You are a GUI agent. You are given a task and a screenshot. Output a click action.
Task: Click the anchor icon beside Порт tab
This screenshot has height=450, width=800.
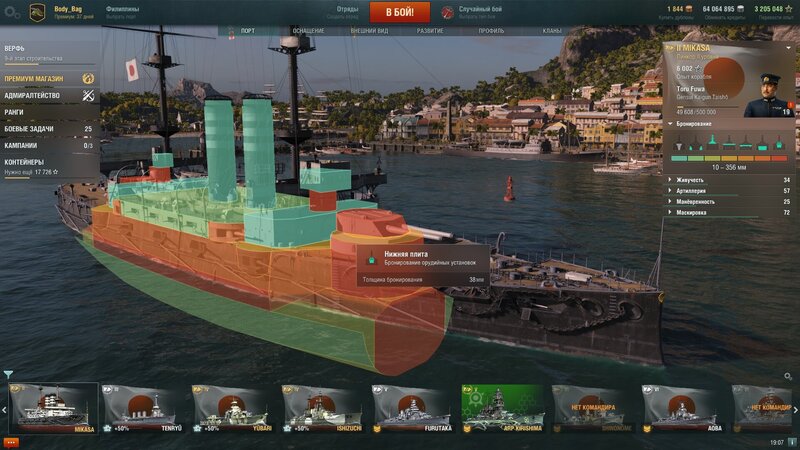(x=232, y=33)
